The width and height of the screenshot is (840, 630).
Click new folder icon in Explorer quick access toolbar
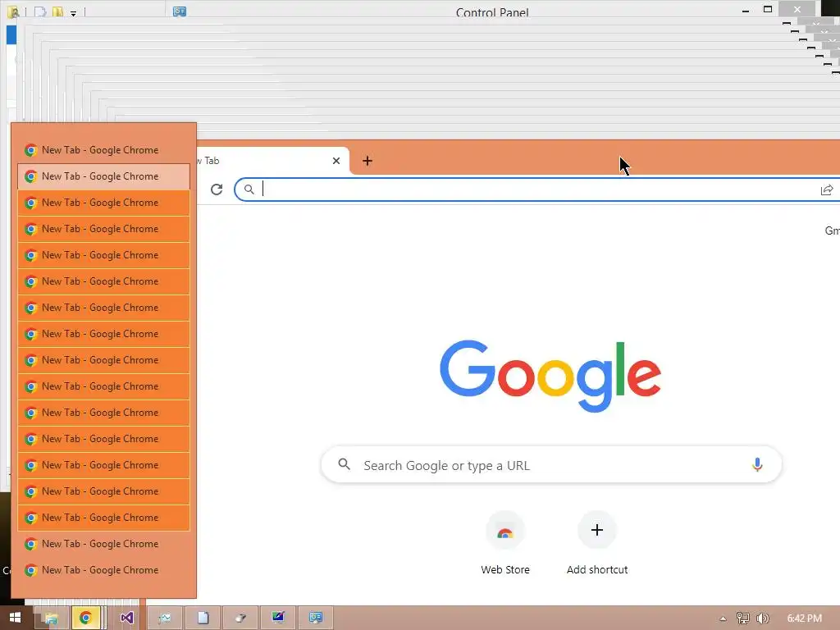(x=58, y=11)
